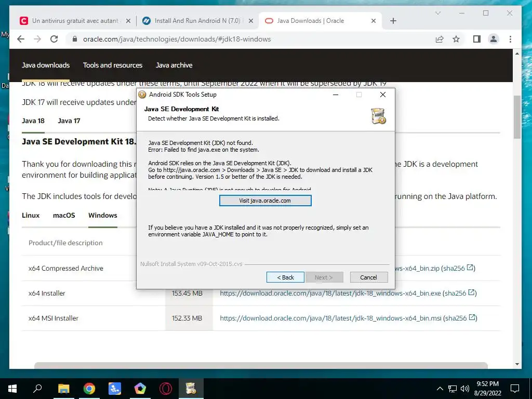This screenshot has width=532, height=399.
Task: Open the tab search chevron
Action: click(x=438, y=13)
